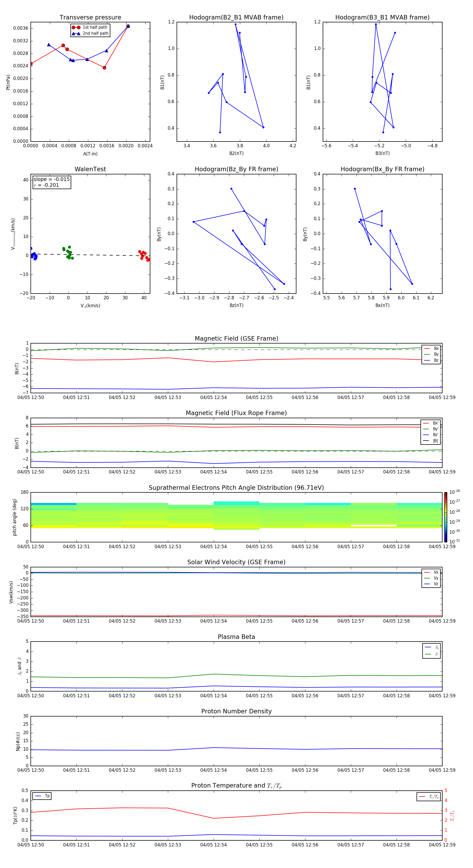
Task: Click the 'WalenTest' plot title
Action: point(90,169)
